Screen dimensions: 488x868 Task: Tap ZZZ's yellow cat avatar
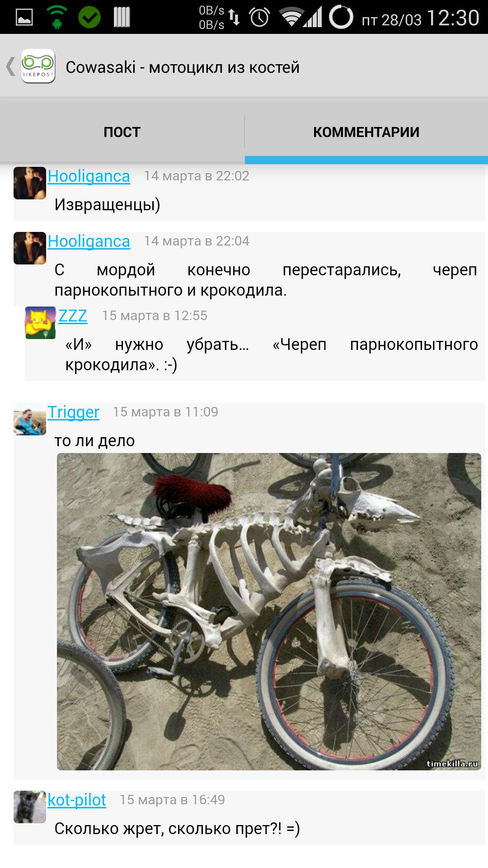pos(40,323)
